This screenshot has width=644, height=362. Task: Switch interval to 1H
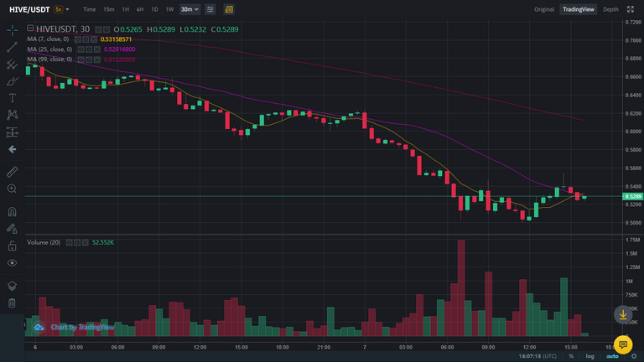point(125,9)
